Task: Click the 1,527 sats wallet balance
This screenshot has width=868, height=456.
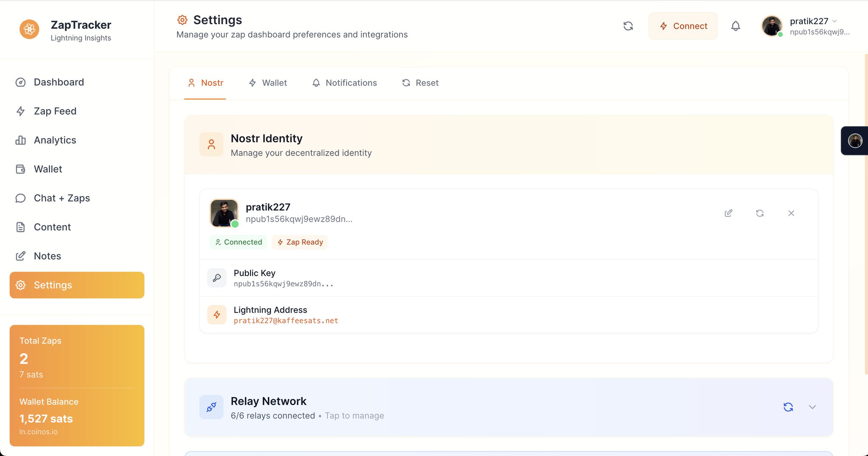Action: [x=46, y=419]
